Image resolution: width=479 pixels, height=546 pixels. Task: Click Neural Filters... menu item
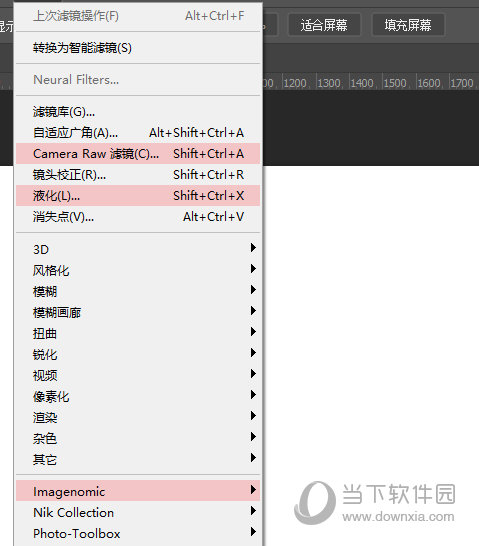(138, 80)
